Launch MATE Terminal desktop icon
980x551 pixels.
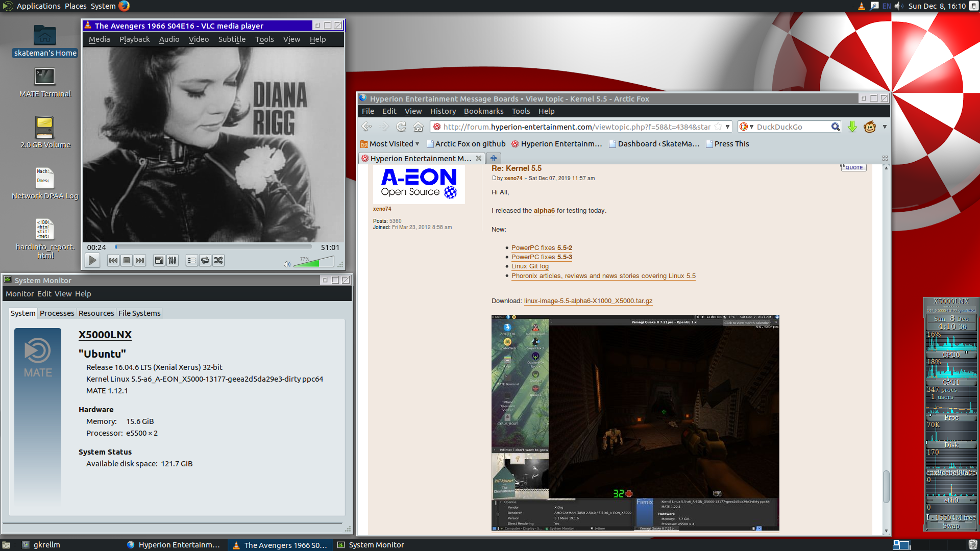pos(45,82)
